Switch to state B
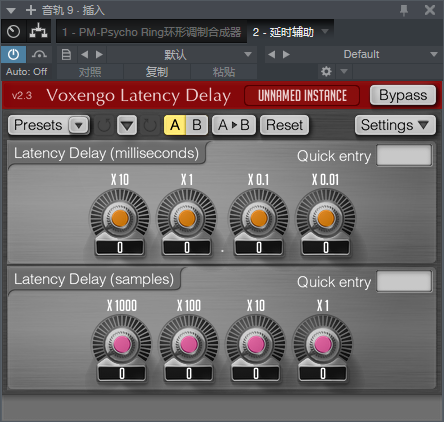 pos(197,125)
